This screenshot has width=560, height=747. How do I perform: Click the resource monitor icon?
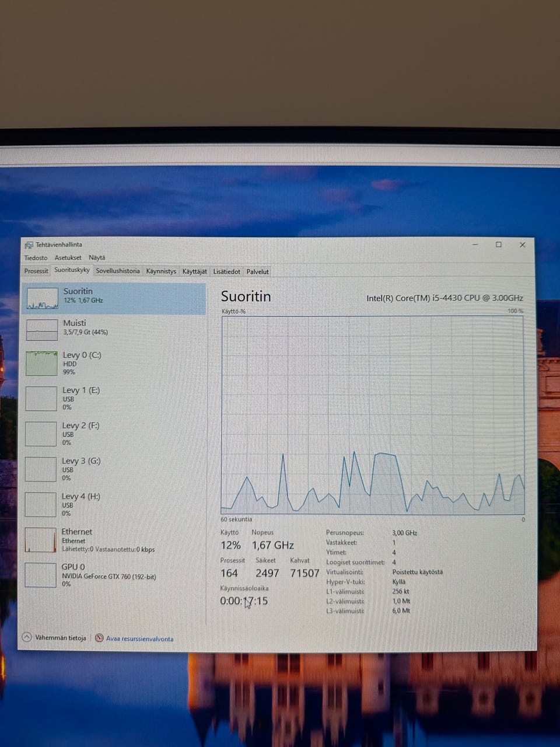(x=99, y=638)
